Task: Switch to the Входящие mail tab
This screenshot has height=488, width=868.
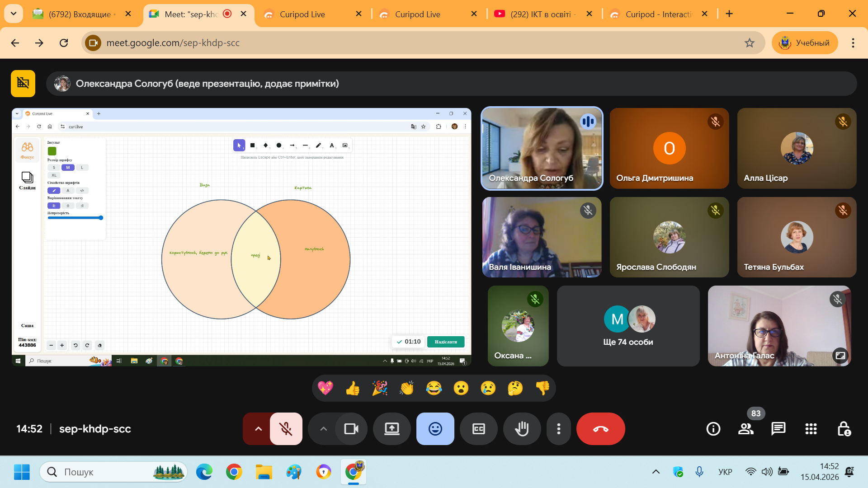Action: (x=80, y=14)
